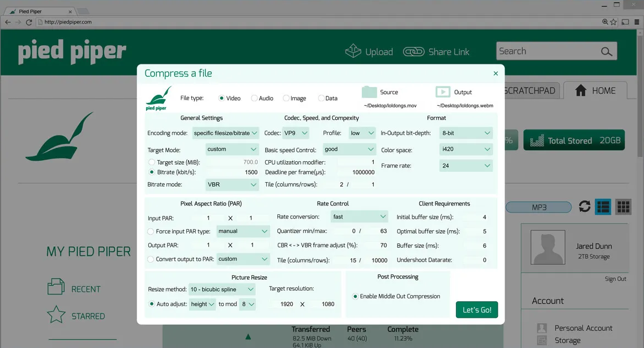The width and height of the screenshot is (644, 348).
Task: Click the Output play icon
Action: [x=442, y=92]
